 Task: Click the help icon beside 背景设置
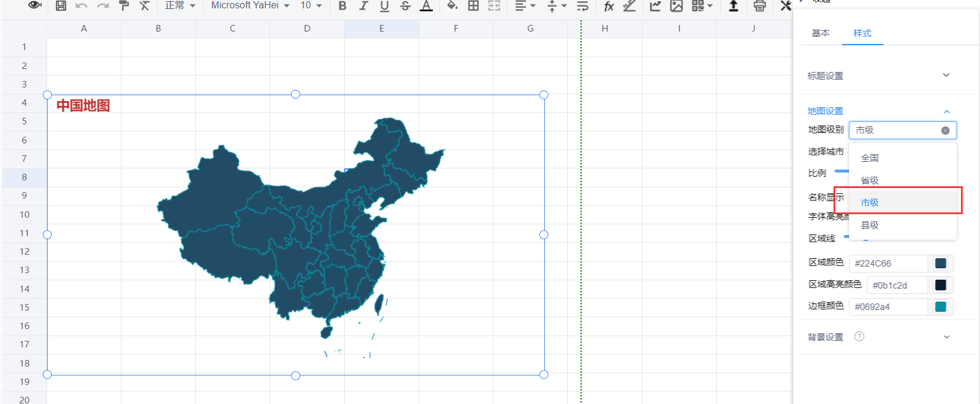tap(859, 336)
